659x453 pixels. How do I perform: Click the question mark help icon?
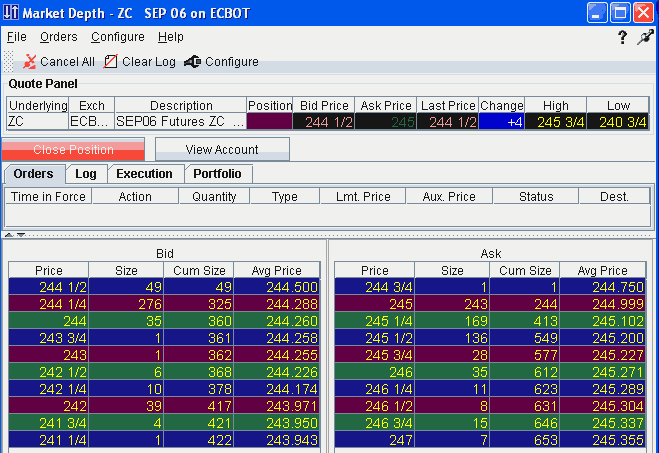(621, 37)
